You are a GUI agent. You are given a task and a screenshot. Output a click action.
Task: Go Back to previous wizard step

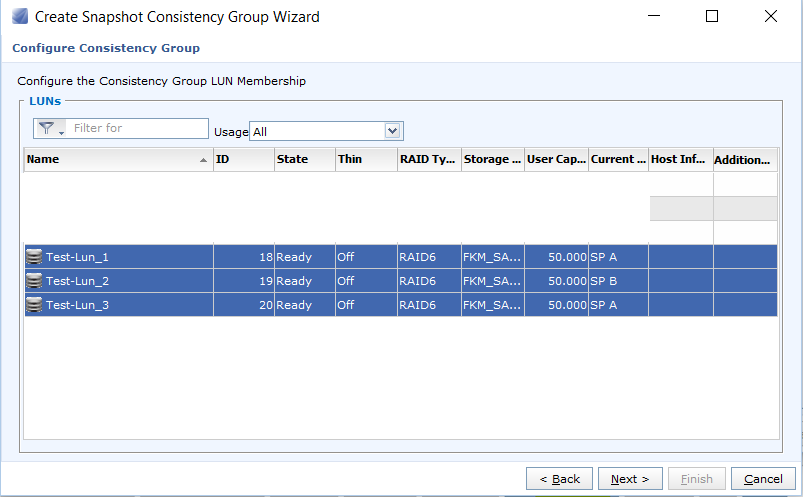559,479
